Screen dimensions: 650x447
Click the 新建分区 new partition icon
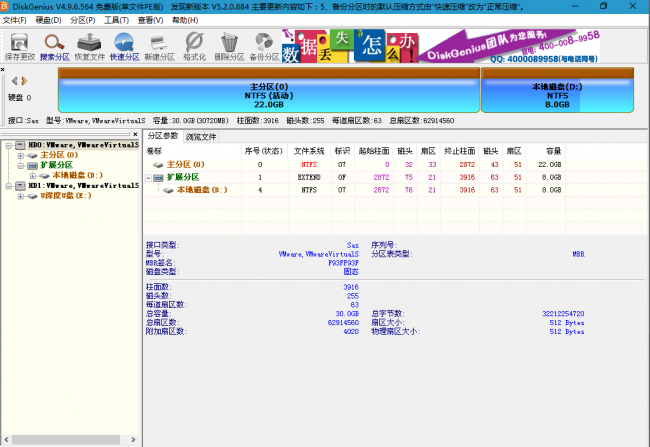[159, 47]
